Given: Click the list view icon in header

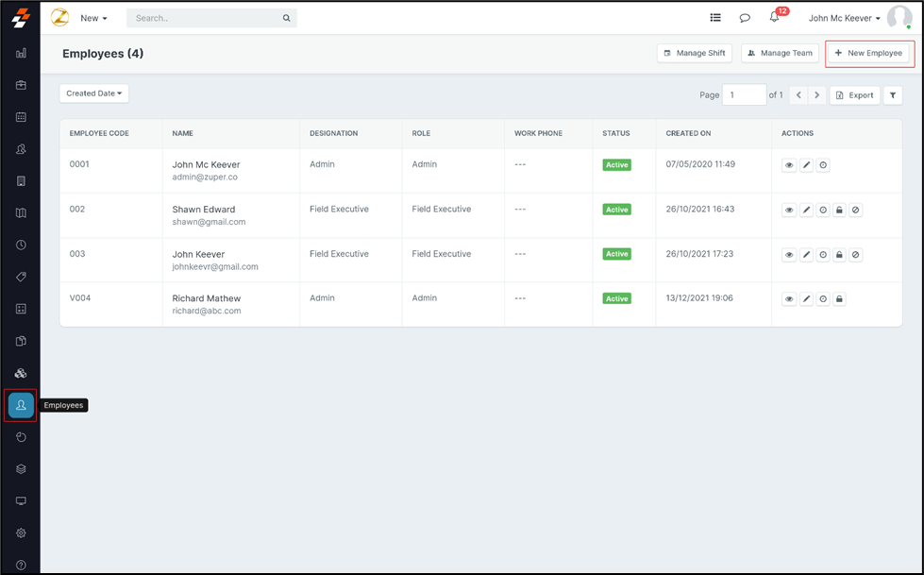Looking at the screenshot, I should point(715,18).
